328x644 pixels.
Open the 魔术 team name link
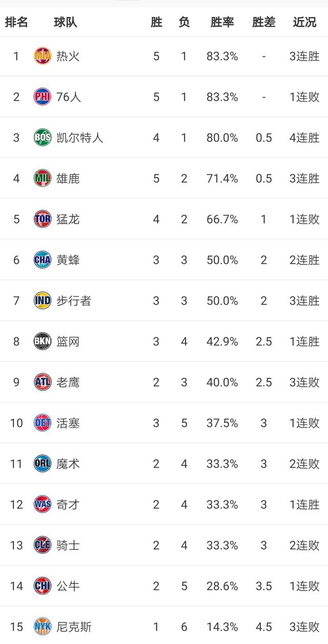[68, 464]
